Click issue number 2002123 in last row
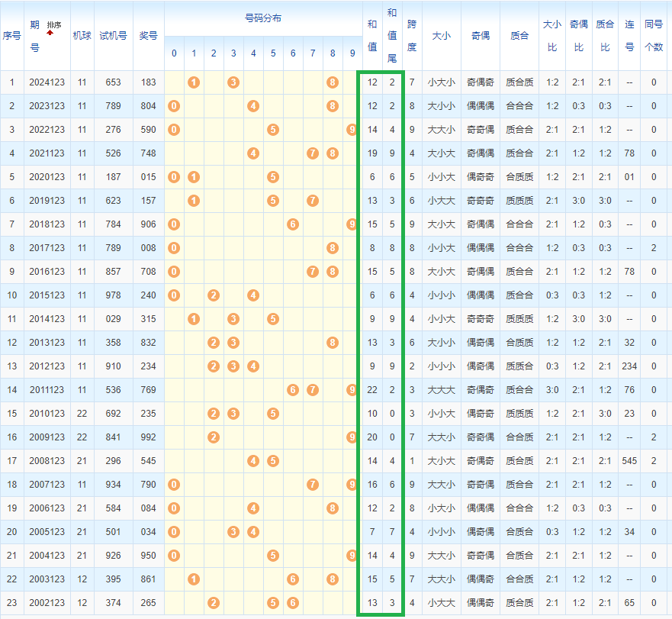The image size is (672, 619). (47, 603)
